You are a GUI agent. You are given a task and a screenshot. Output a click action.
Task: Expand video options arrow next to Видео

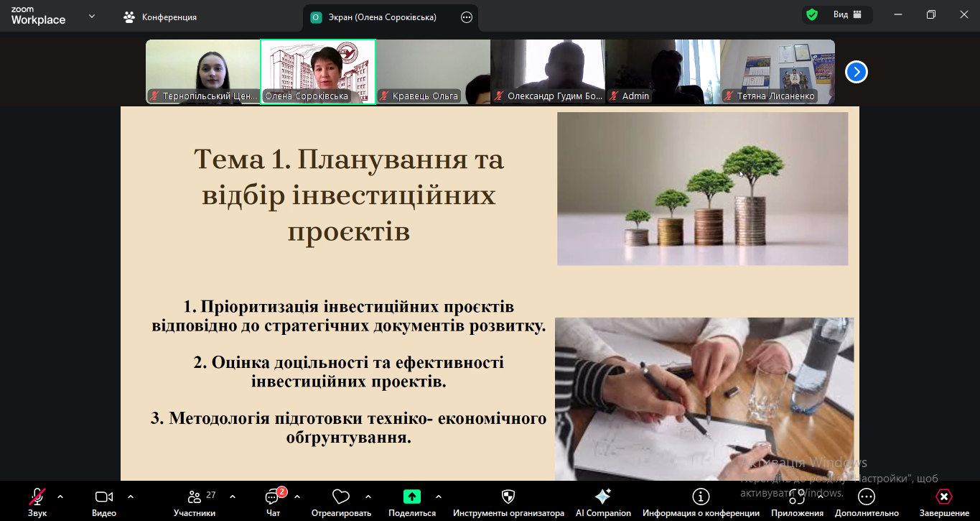[131, 497]
